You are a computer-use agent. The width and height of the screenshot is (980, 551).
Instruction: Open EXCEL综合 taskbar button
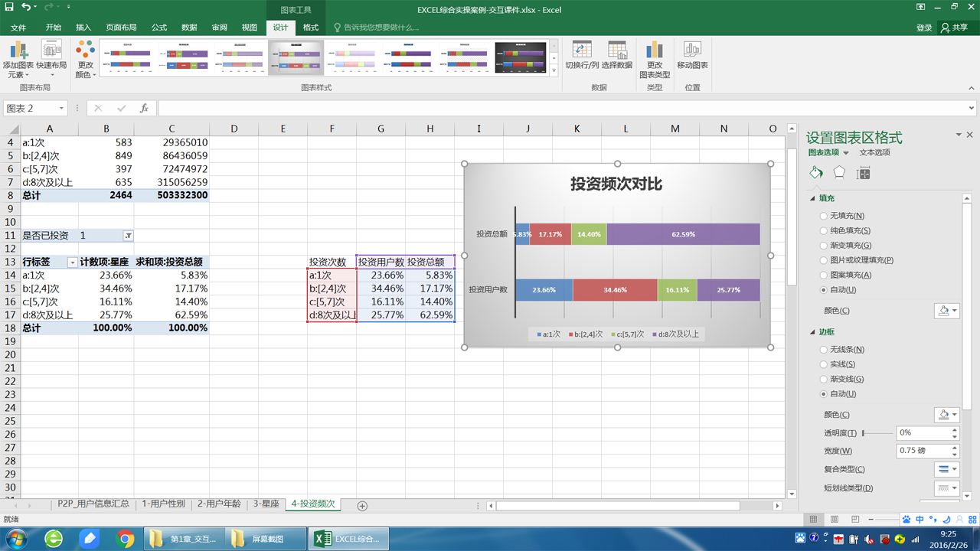coord(347,539)
